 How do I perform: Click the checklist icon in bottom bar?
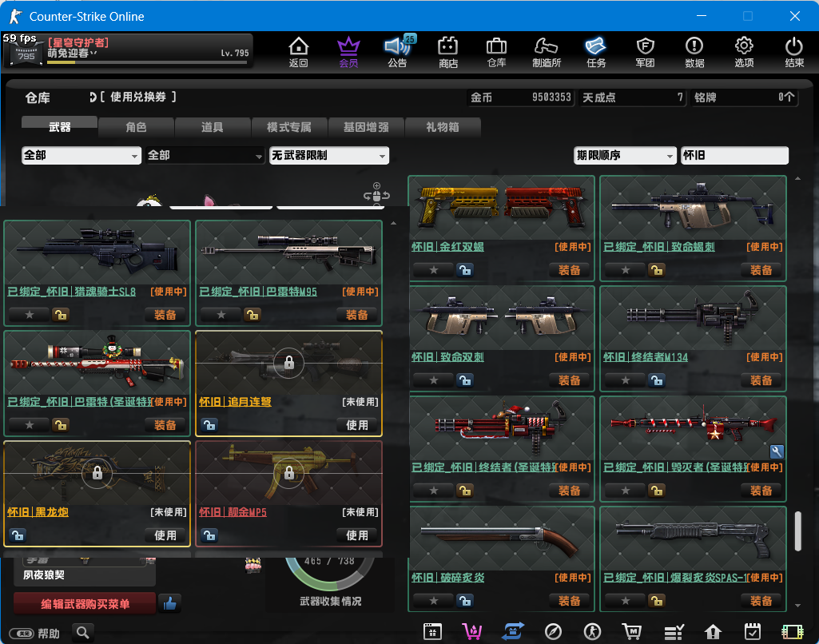pyautogui.click(x=674, y=632)
